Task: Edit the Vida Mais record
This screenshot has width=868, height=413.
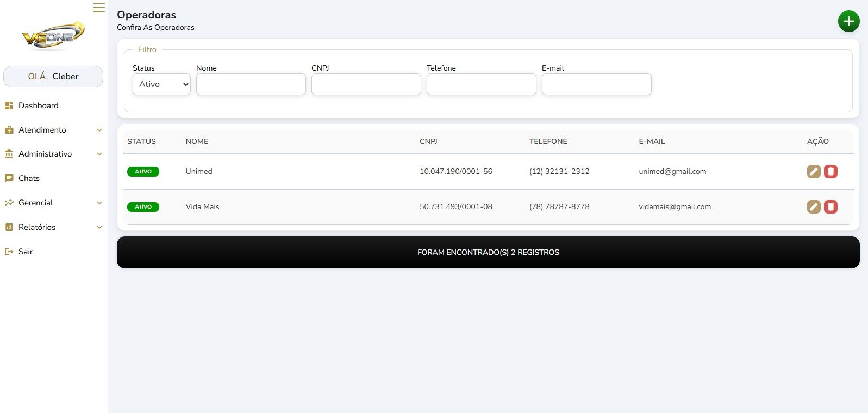Action: point(813,207)
